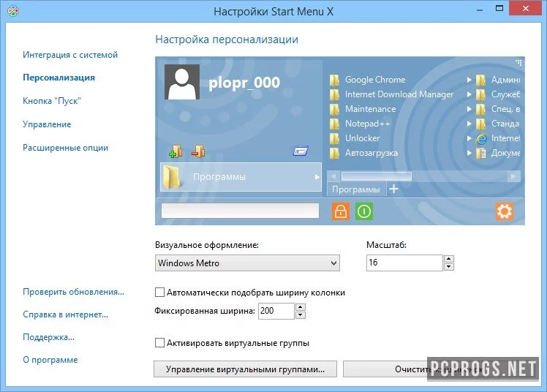Image resolution: width=547 pixels, height=392 pixels.
Task: Open Интеграция с системой section
Action: pos(70,55)
